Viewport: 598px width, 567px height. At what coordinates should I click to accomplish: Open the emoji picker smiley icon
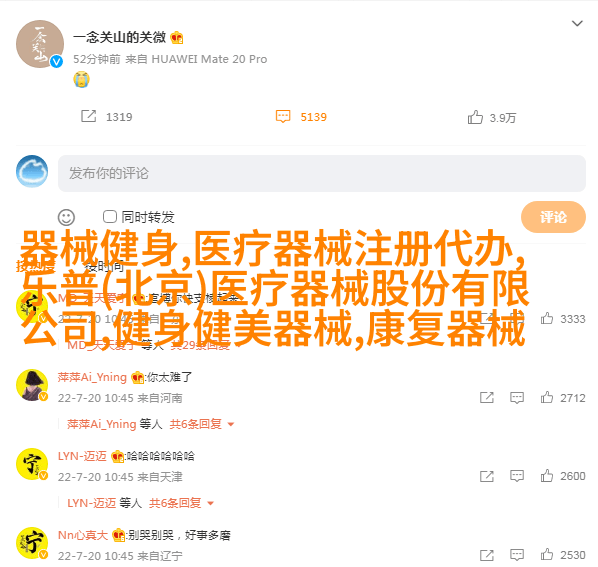[x=66, y=217]
